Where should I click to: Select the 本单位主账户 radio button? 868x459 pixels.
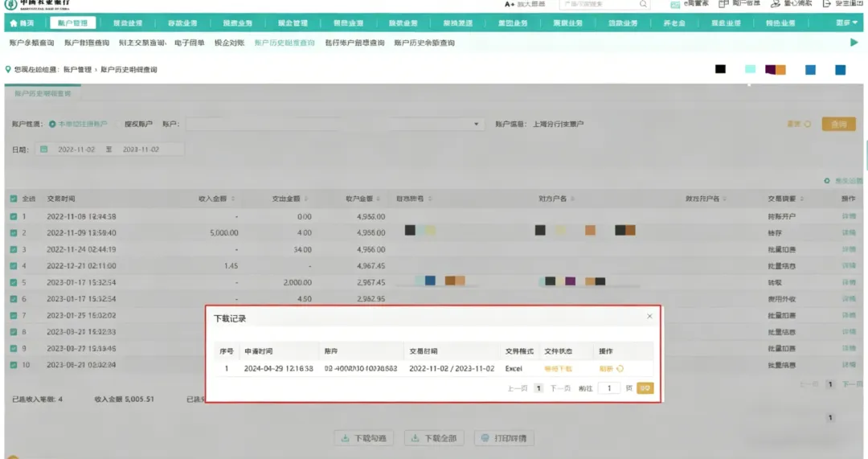tap(52, 124)
